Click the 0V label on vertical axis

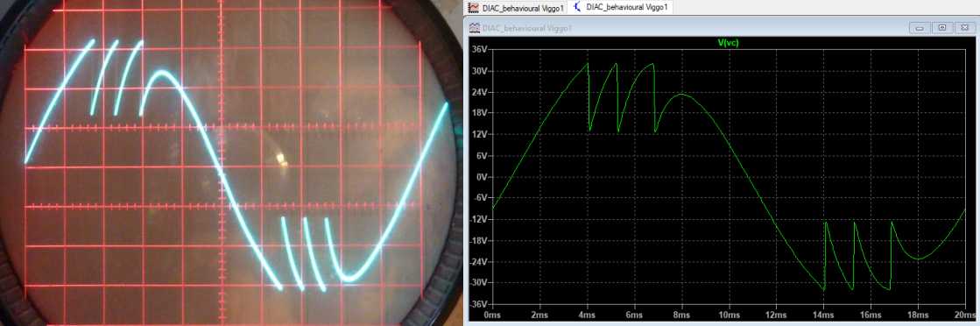point(482,177)
